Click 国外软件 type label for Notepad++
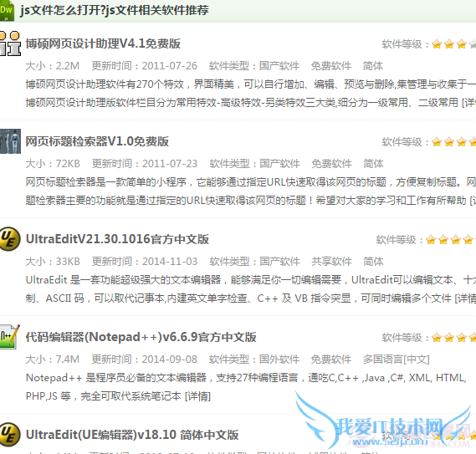 tap(279, 360)
